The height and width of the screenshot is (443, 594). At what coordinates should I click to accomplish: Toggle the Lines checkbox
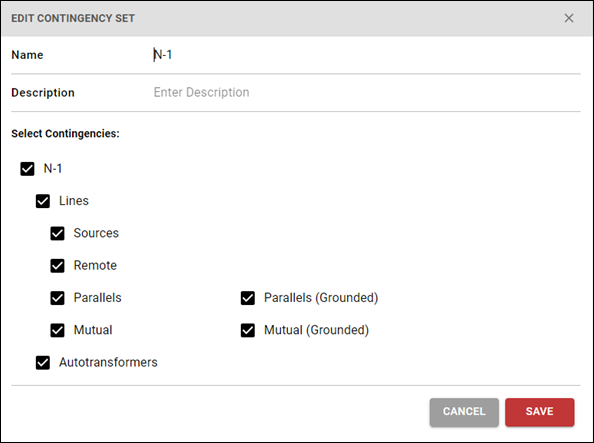43,201
